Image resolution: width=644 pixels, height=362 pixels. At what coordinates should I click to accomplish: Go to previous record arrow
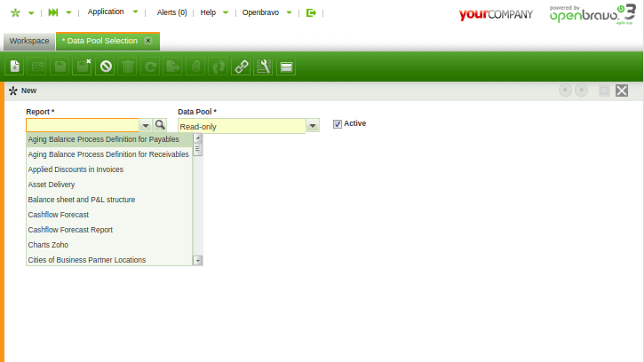point(565,90)
